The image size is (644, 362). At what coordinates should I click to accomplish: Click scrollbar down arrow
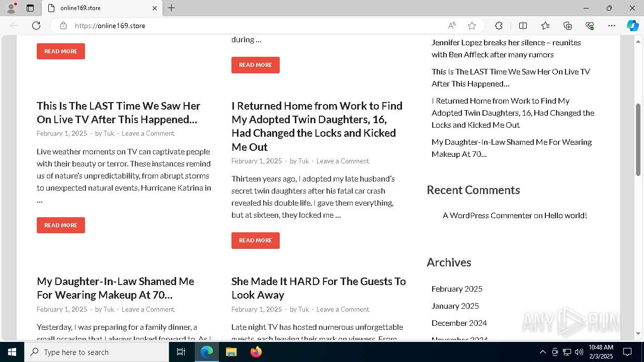pos(638,333)
